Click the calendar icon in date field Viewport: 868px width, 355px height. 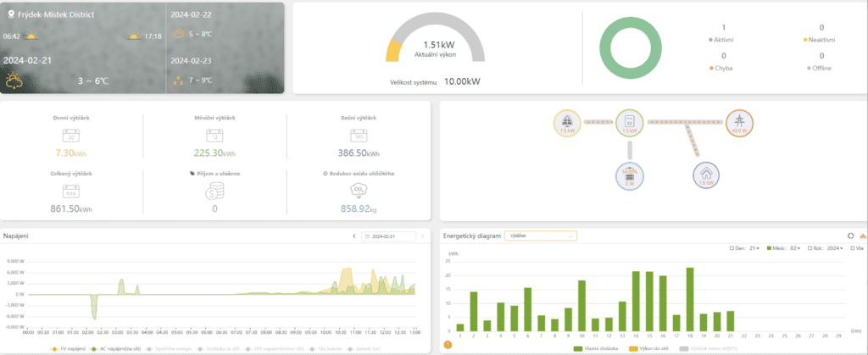366,236
